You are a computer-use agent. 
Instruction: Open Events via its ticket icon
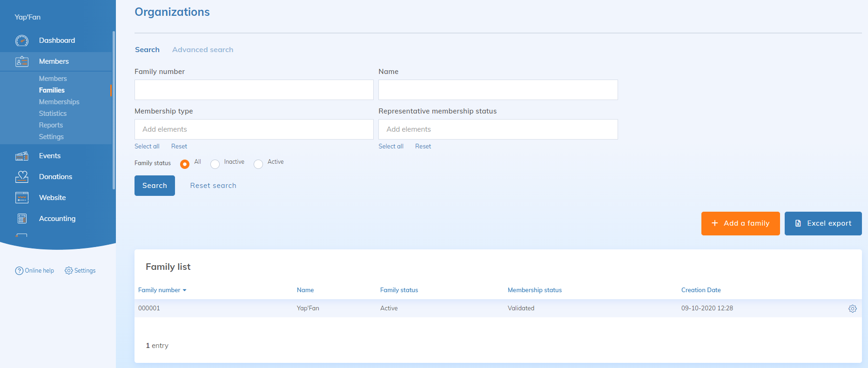22,156
